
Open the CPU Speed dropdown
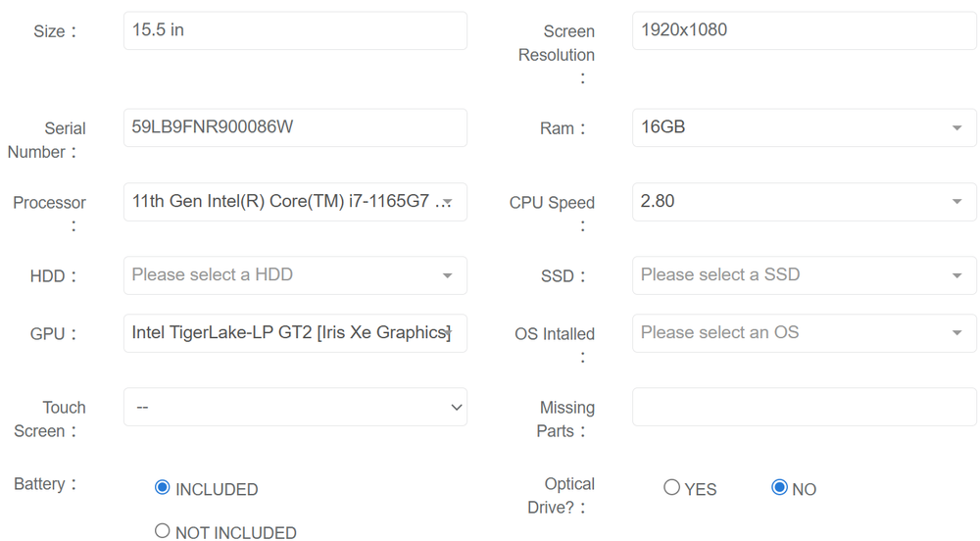(x=794, y=202)
